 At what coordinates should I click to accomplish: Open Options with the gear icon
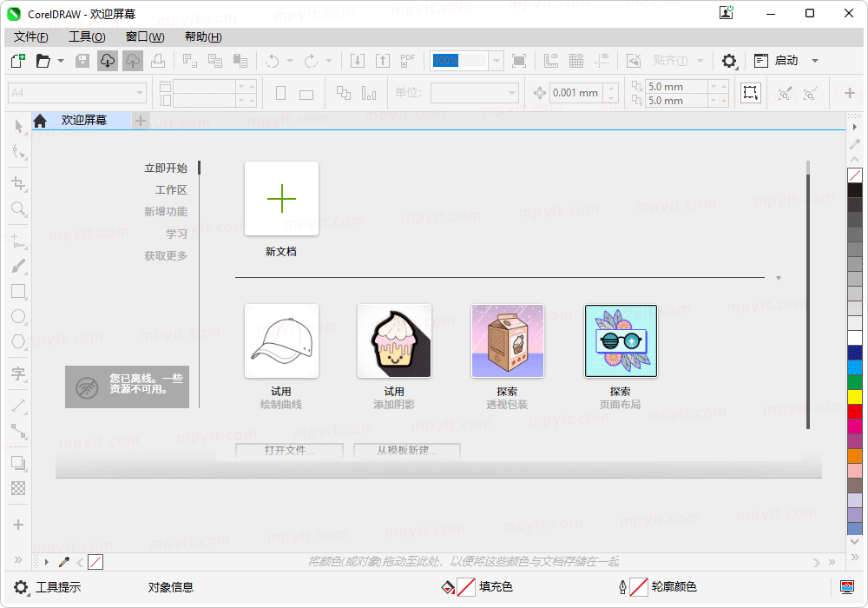point(729,60)
